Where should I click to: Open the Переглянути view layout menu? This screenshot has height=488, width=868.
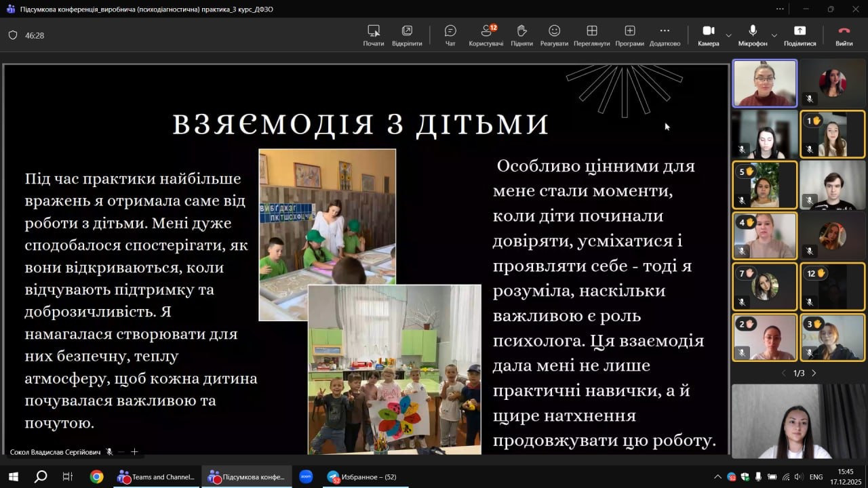(x=591, y=35)
